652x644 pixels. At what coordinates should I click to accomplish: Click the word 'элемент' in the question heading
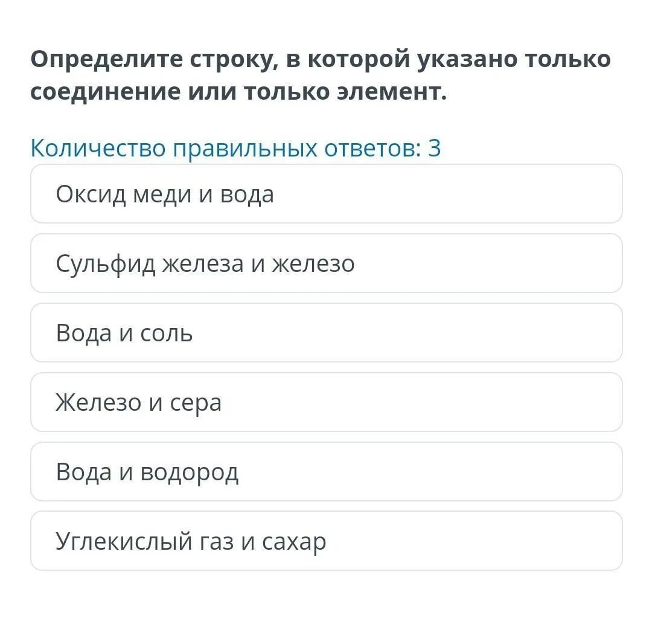pyautogui.click(x=392, y=92)
